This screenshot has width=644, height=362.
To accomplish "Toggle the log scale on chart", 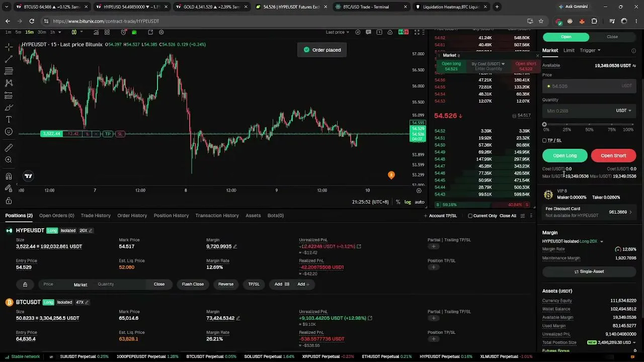I will coord(408,202).
